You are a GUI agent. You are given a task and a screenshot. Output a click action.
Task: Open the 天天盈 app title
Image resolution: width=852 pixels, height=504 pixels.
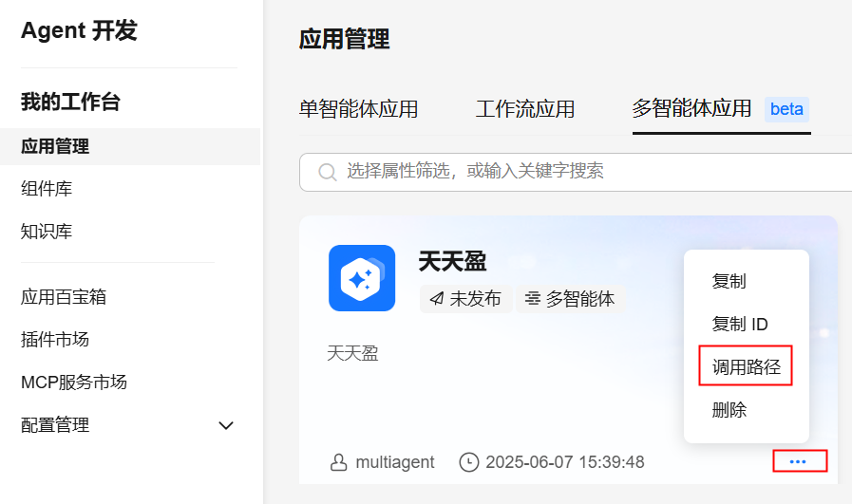pyautogui.click(x=452, y=262)
